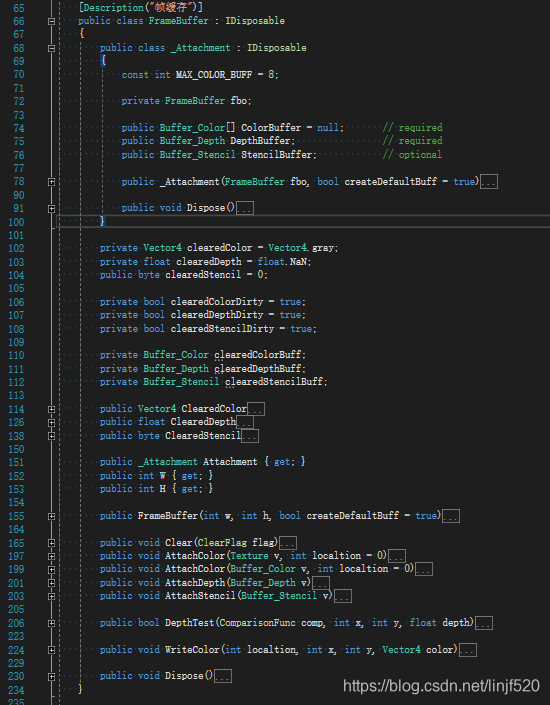Expand the gutter plus box at line 91

[51, 208]
